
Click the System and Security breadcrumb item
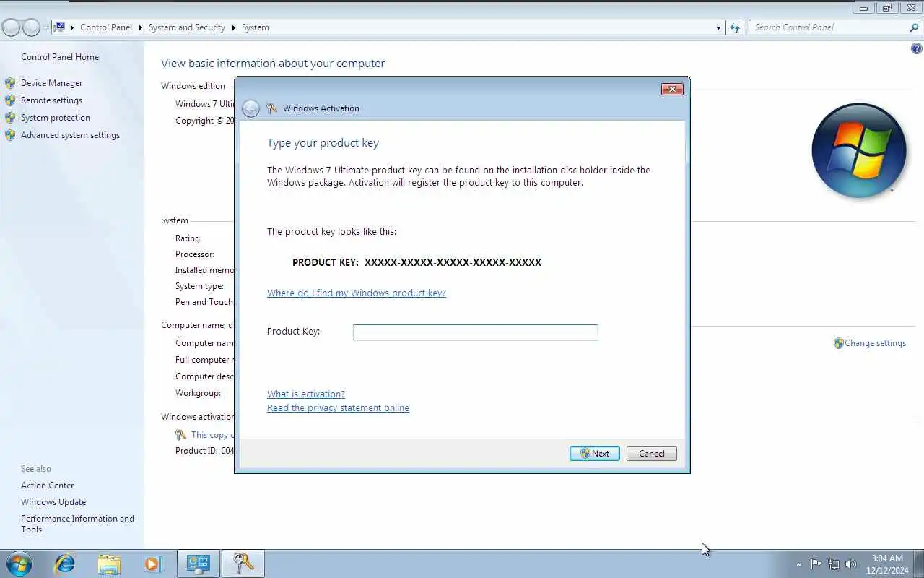click(x=187, y=27)
